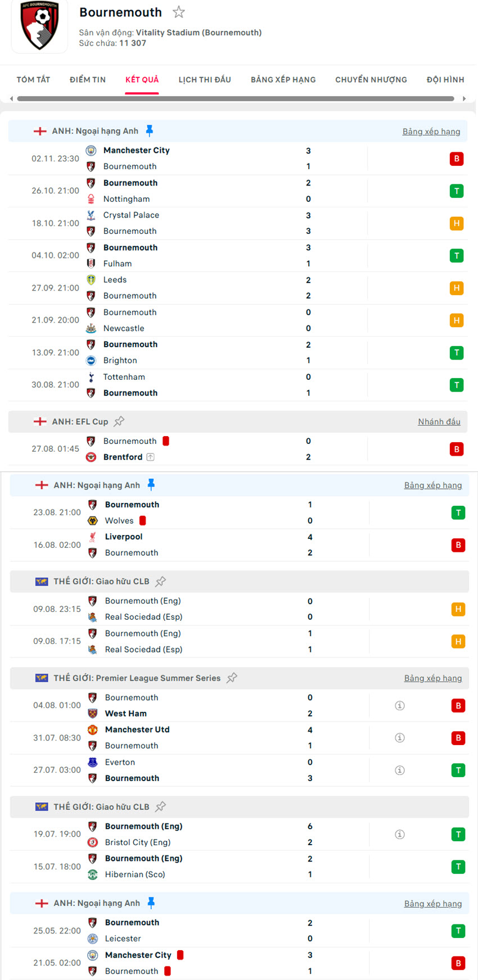Image resolution: width=478 pixels, height=980 pixels.
Task: Open the LỊCH THI ĐẤU tab
Action: coord(205,80)
